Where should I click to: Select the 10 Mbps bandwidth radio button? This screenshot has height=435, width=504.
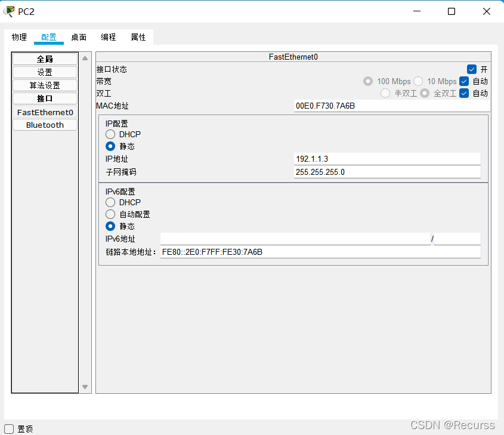418,81
